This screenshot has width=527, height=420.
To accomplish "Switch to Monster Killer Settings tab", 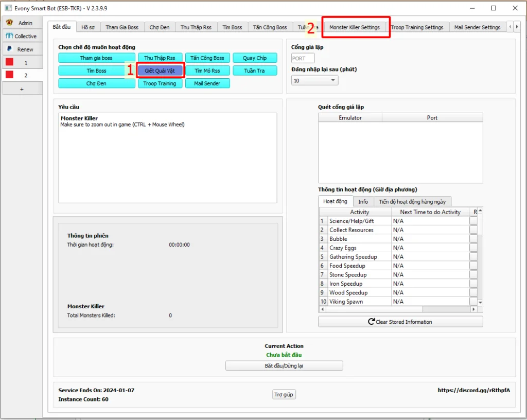I will point(355,27).
